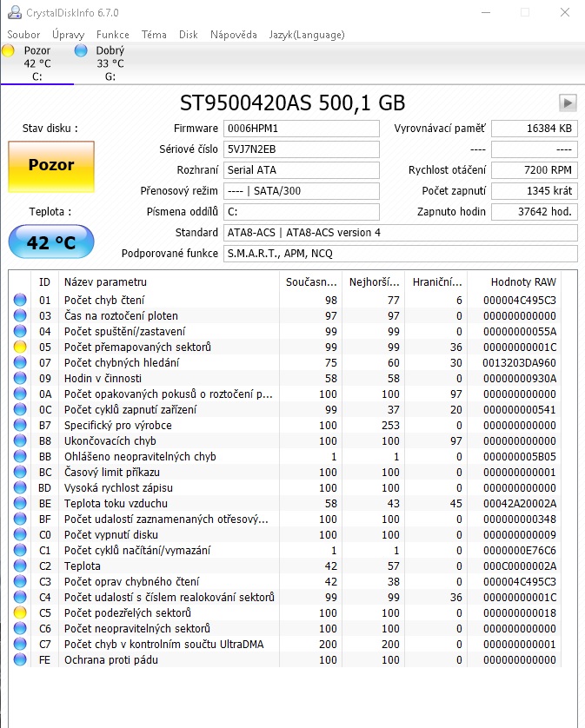The image size is (585, 728).
Task: Click status dot for row C0 Počet vypnutí disku
Action: (20, 534)
